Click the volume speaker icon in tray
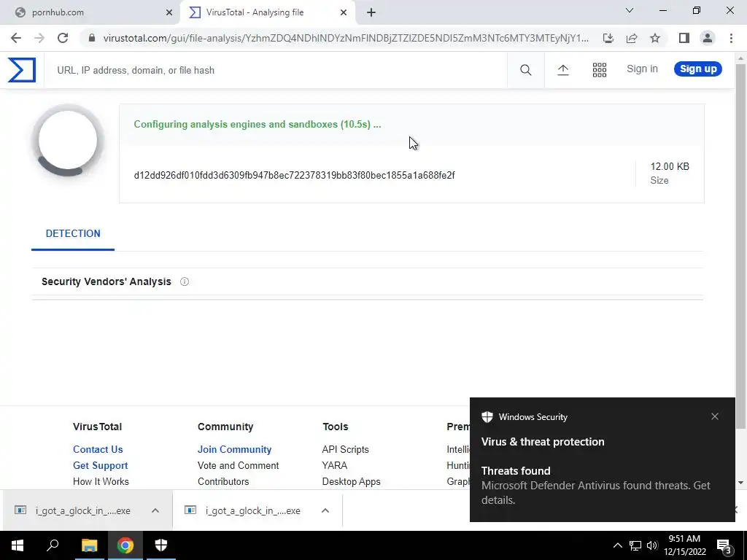The width and height of the screenshot is (747, 560). pos(651,545)
